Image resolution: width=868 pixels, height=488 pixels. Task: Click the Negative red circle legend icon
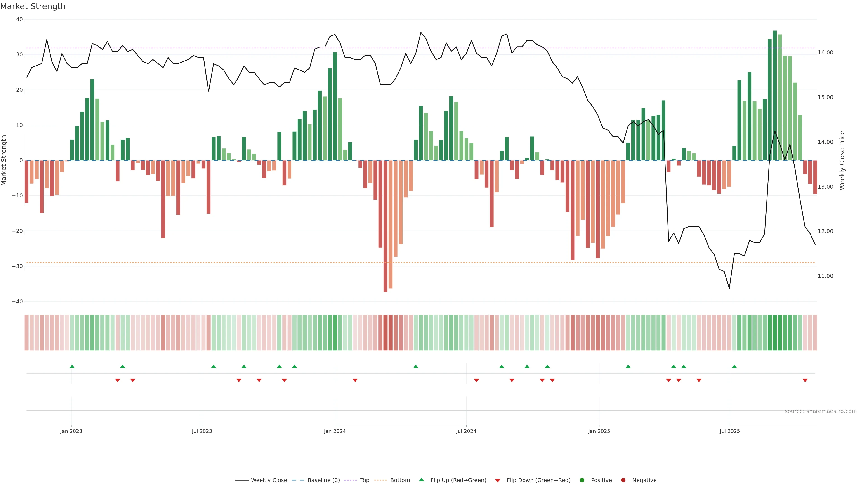tap(623, 480)
